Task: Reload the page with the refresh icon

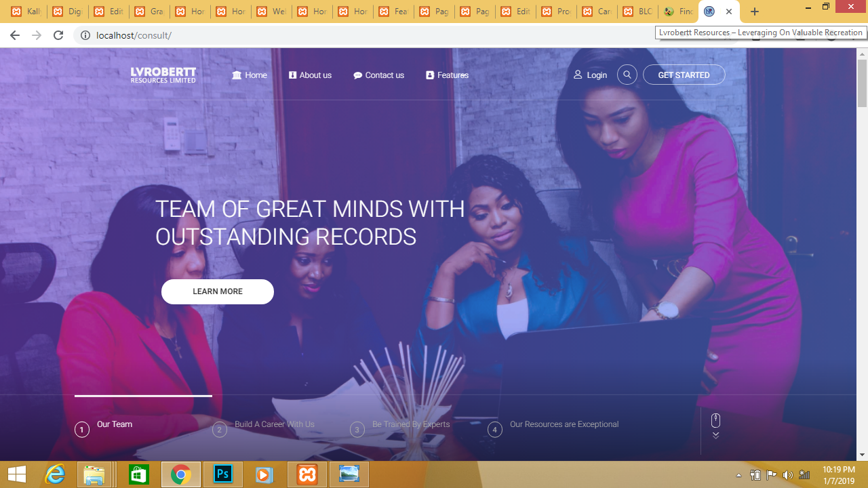Action: click(58, 35)
